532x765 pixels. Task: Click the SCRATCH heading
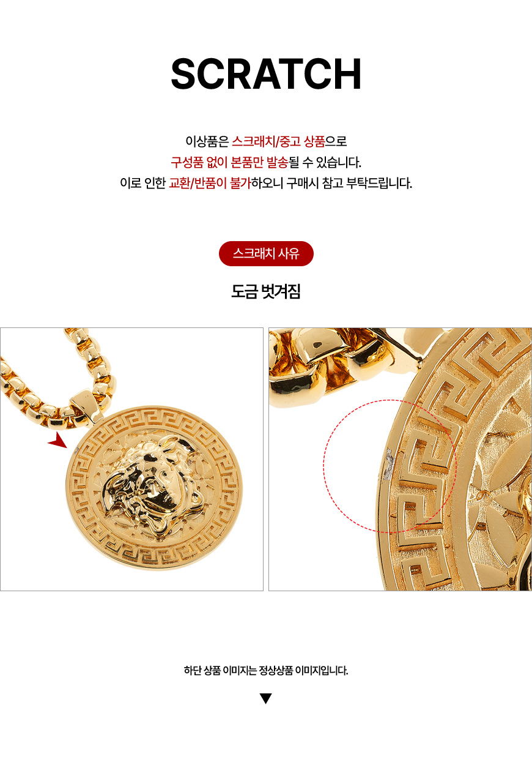266,75
